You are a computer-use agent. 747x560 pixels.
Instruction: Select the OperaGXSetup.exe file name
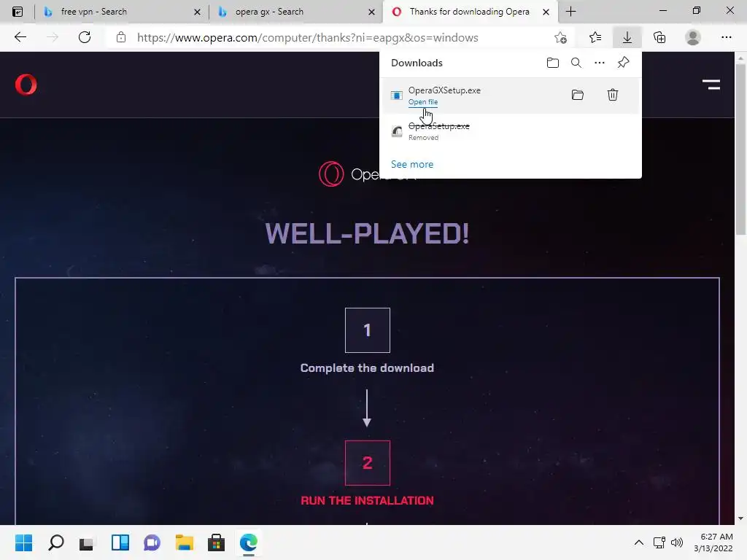tap(444, 90)
